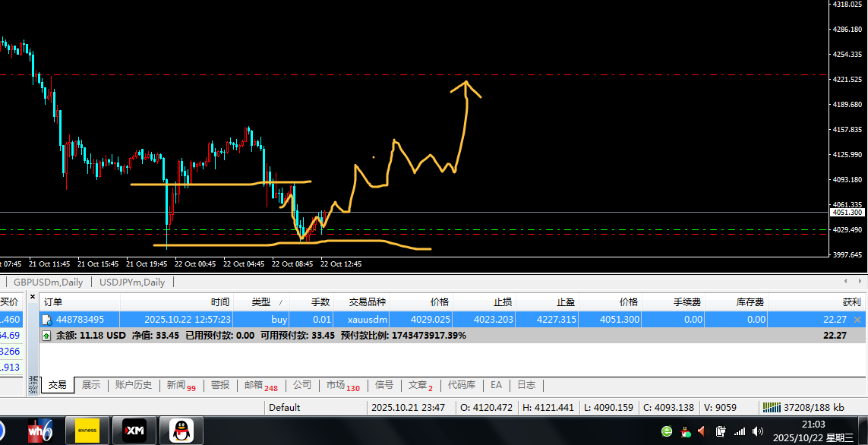Switch to the GBPUSDm,Daily chart tab
The width and height of the screenshot is (868, 445).
49,282
